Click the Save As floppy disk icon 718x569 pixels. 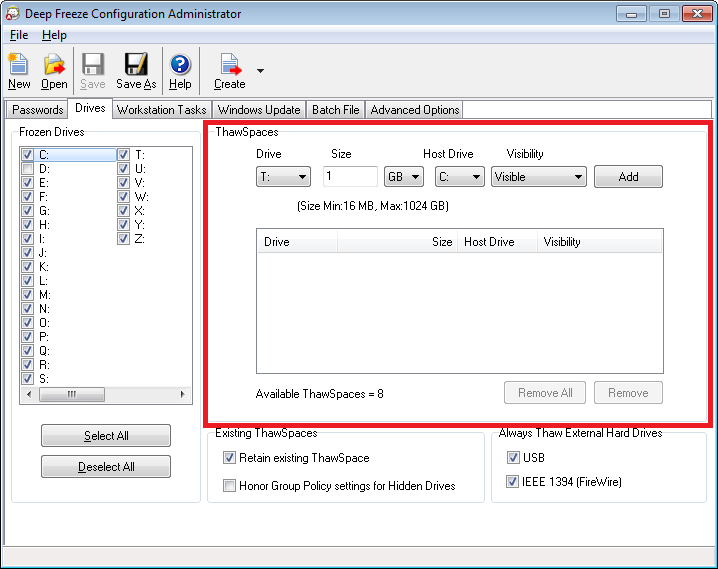point(135,66)
